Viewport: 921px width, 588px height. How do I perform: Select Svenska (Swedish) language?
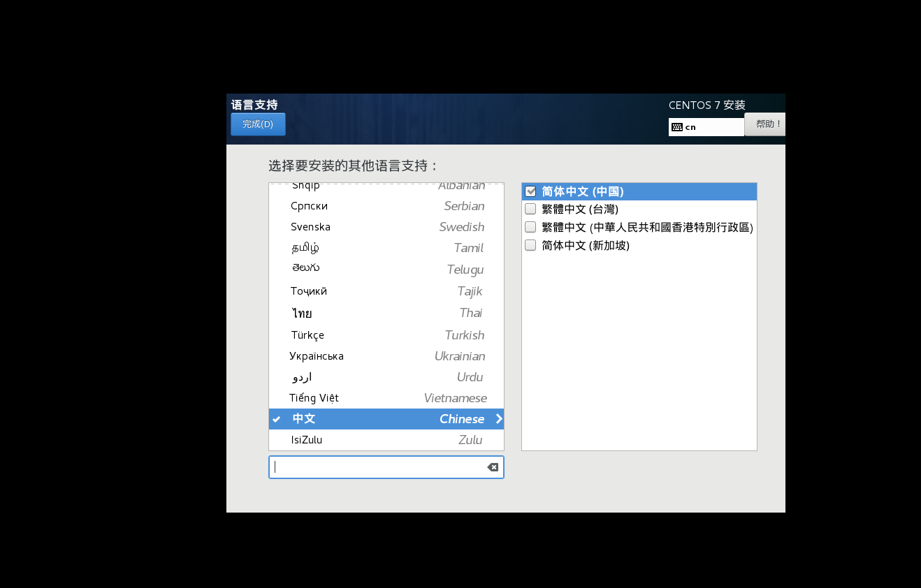click(386, 227)
